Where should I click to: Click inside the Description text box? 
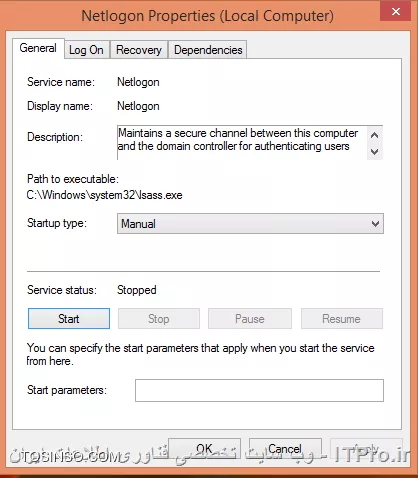(242, 143)
